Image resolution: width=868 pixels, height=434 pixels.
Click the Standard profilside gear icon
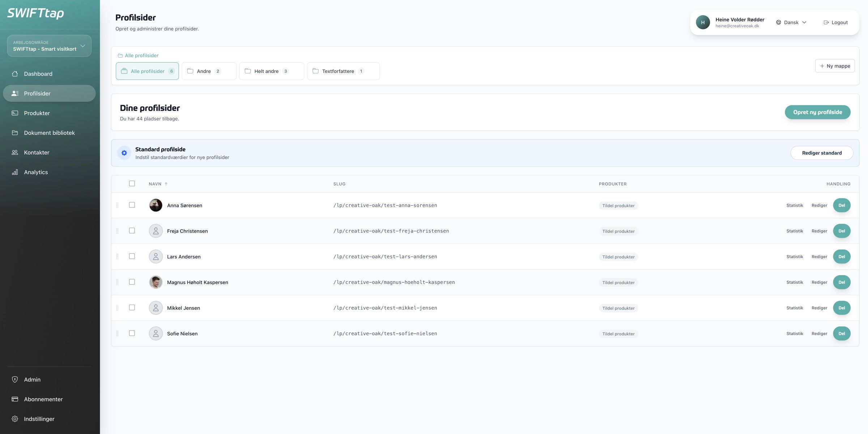pyautogui.click(x=124, y=153)
